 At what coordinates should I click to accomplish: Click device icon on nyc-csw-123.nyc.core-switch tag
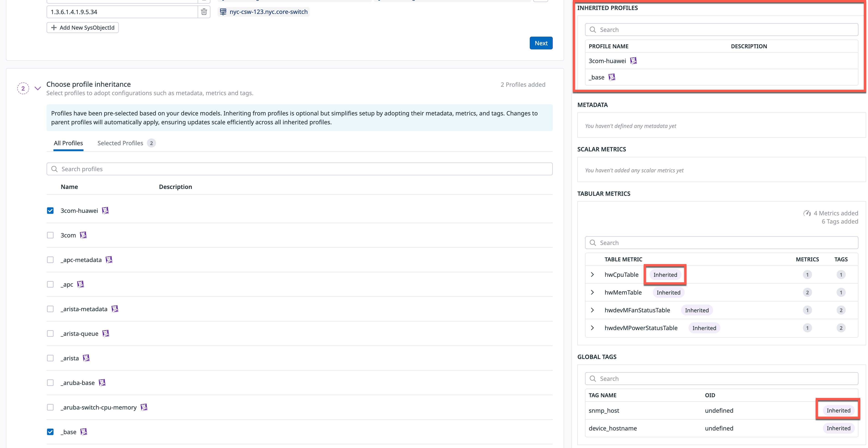223,12
